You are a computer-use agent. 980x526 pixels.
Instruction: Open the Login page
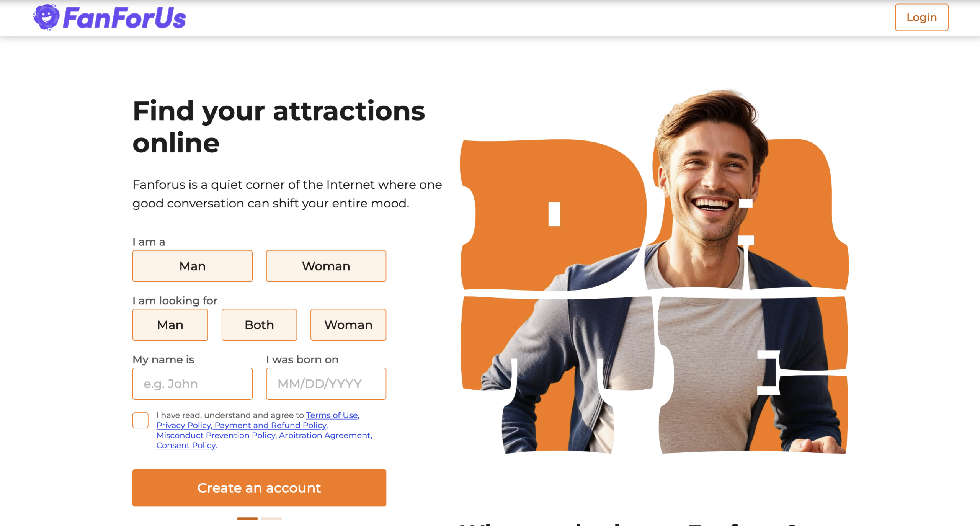coord(921,17)
